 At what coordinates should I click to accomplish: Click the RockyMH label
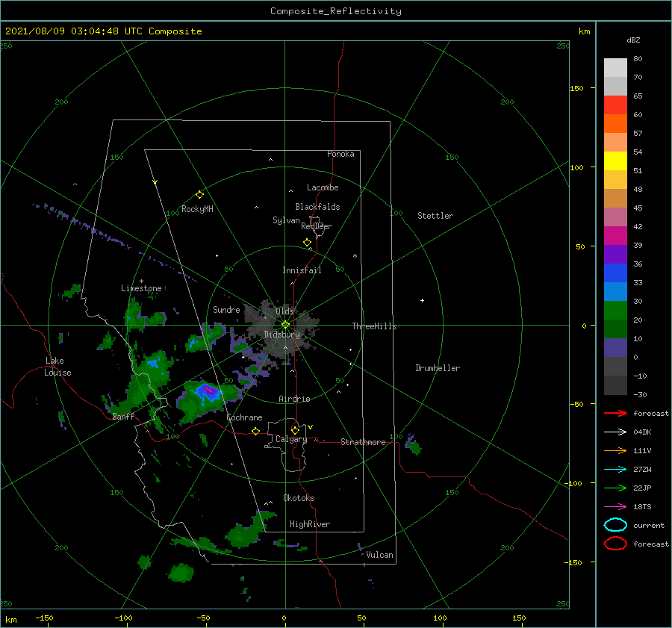click(x=197, y=209)
